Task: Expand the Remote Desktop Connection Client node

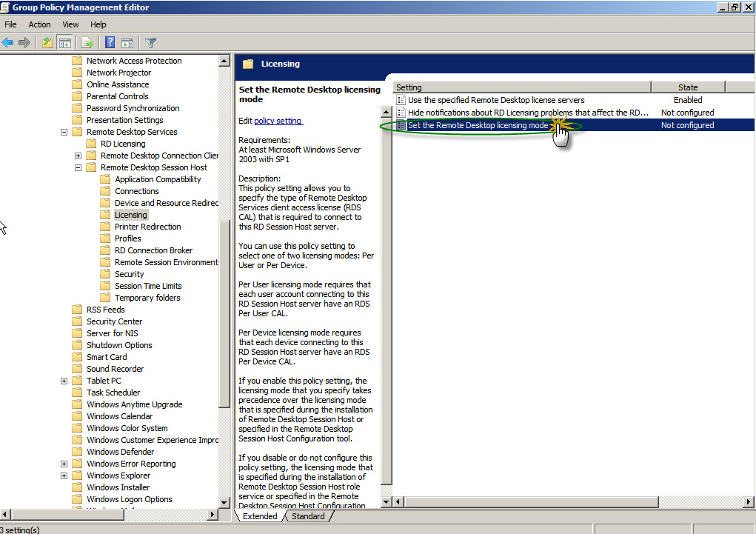Action: point(78,156)
